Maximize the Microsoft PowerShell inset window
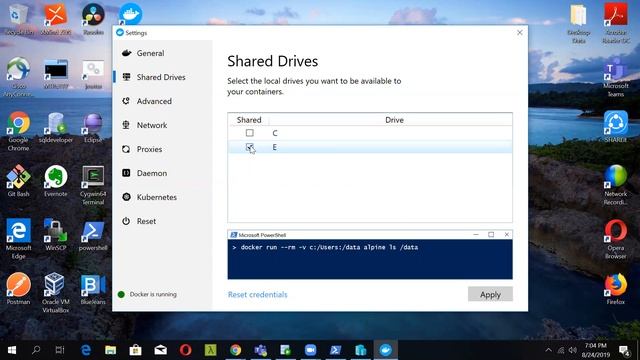 (491, 235)
